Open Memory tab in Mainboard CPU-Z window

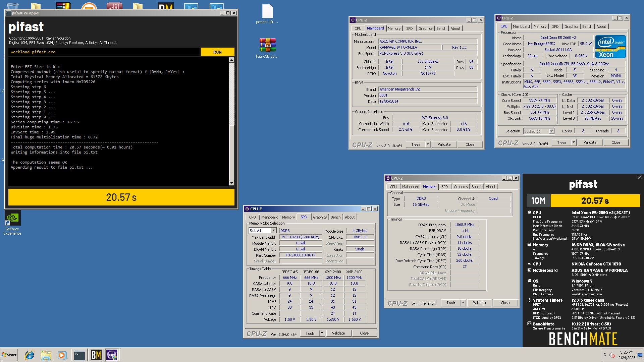tap(394, 28)
